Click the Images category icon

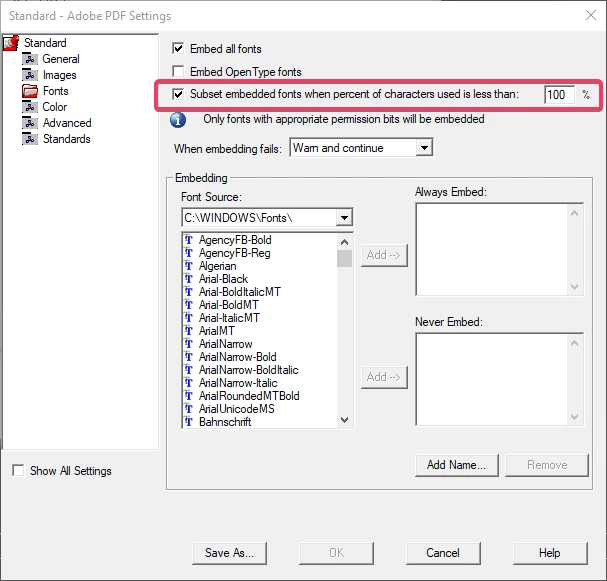30,75
